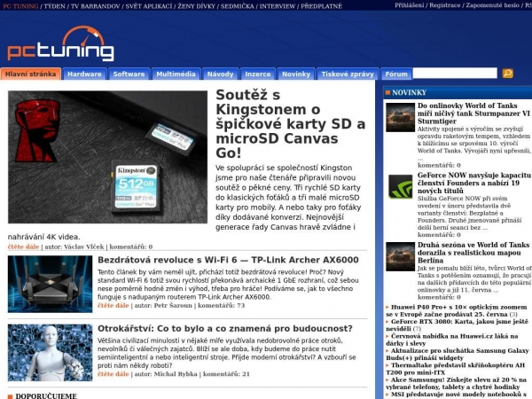
Task: Visit SVĚT APLIKACÍ link
Action: tap(149, 6)
